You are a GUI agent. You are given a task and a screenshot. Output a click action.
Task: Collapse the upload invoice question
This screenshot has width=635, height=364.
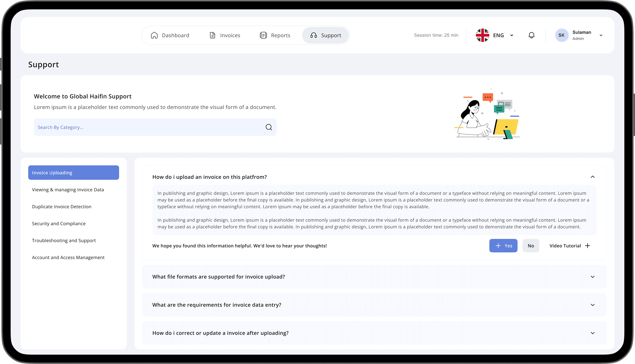click(592, 177)
